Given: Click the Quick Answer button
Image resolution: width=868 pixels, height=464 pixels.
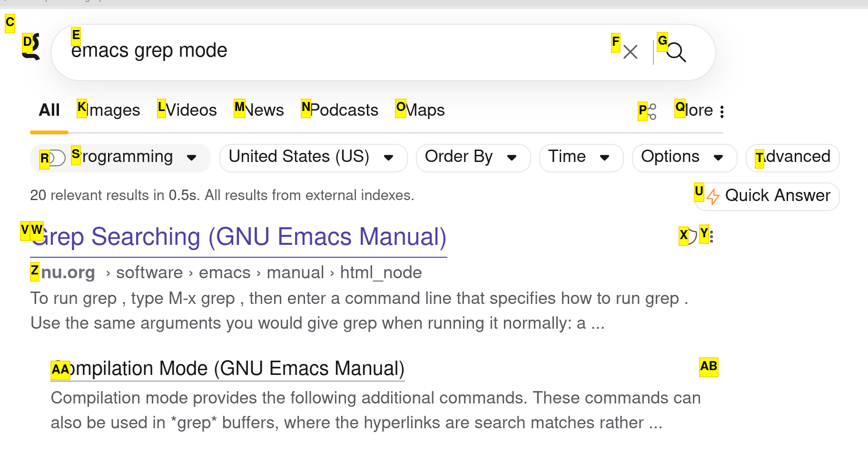Looking at the screenshot, I should pos(767,196).
